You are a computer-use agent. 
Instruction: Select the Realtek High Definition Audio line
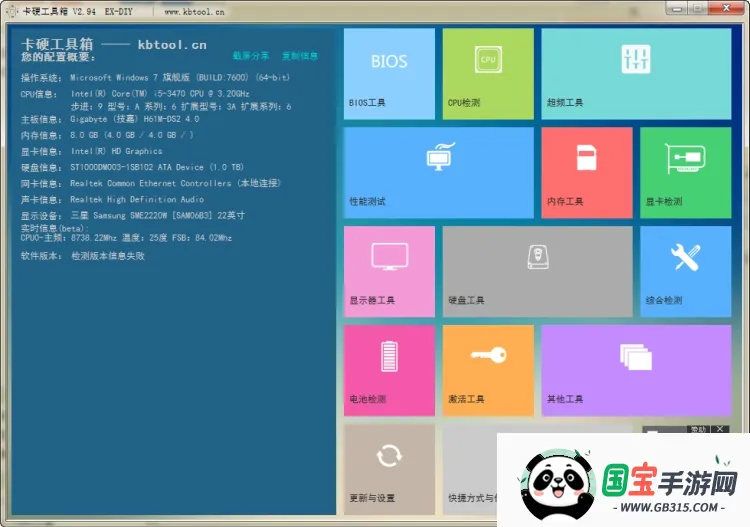112,199
